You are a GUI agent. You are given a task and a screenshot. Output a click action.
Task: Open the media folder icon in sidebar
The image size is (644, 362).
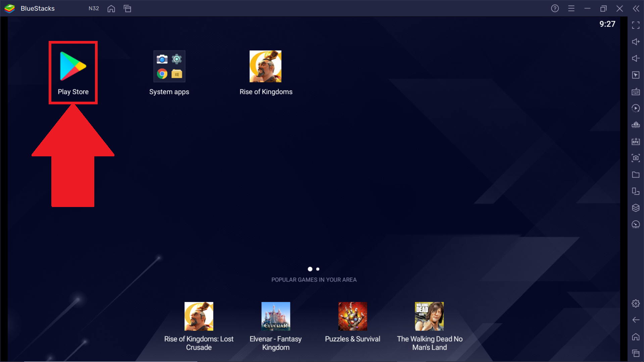point(636,174)
